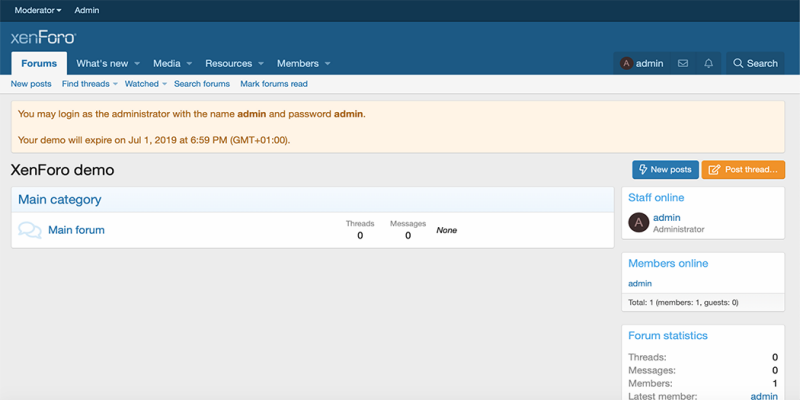Open the Resources tab
Image resolution: width=800 pixels, height=400 pixels.
(x=229, y=63)
